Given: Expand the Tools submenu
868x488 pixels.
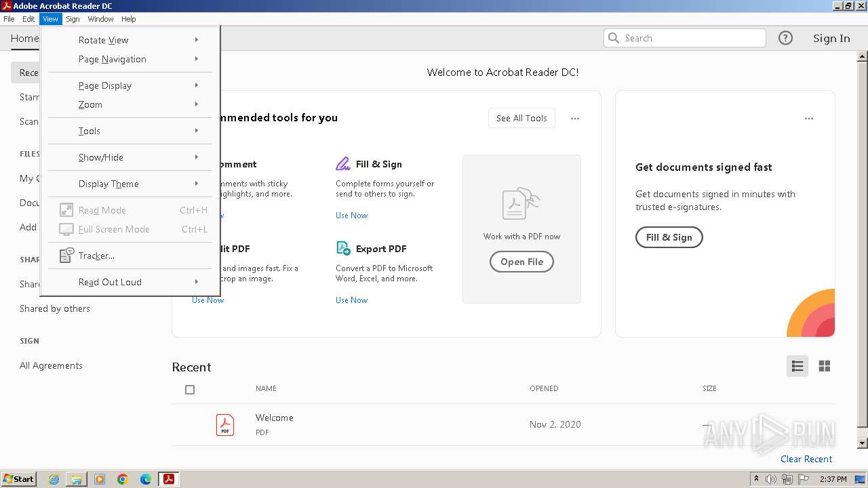Looking at the screenshot, I should pos(130,131).
